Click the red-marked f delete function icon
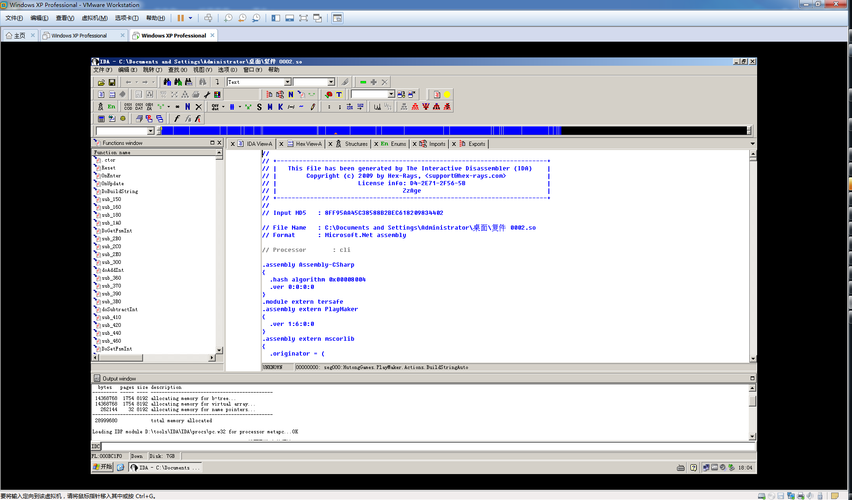The image size is (852, 500). coord(198,118)
